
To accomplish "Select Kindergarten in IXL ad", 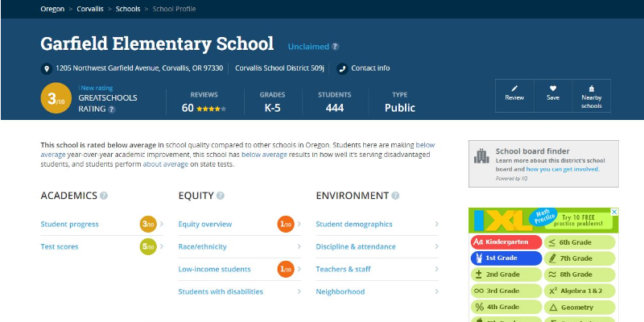I will coord(506,242).
